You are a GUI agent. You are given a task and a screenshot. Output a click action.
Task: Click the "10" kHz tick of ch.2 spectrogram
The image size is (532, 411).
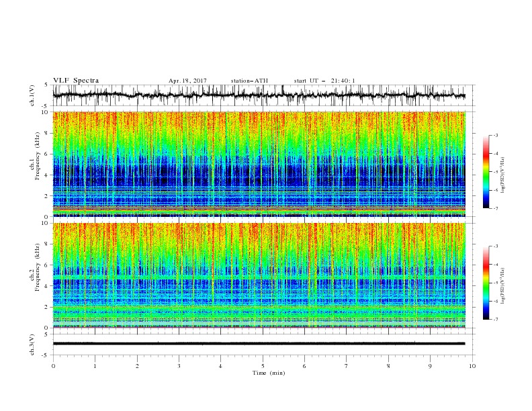click(x=46, y=223)
